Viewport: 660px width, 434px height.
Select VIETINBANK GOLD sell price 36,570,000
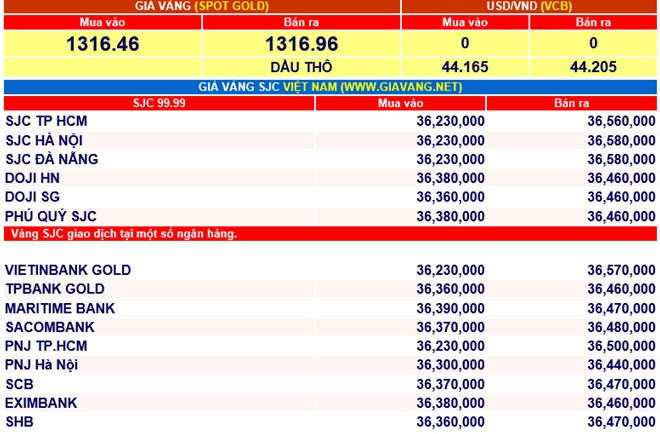coord(621,270)
